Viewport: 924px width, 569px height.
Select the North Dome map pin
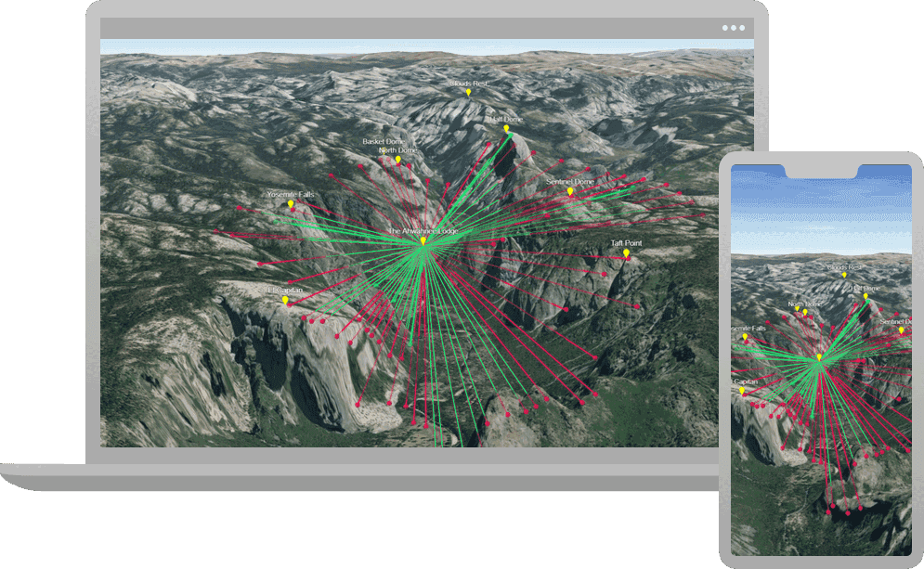coord(398,158)
